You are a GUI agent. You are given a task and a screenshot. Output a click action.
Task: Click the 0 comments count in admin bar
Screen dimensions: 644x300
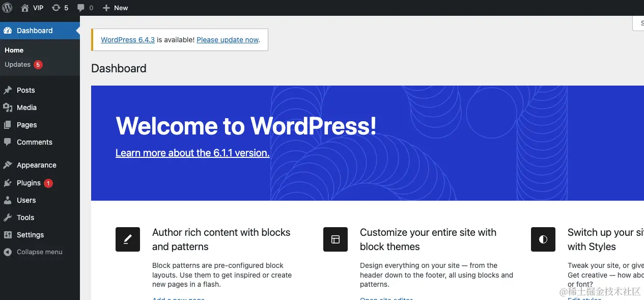click(x=91, y=8)
